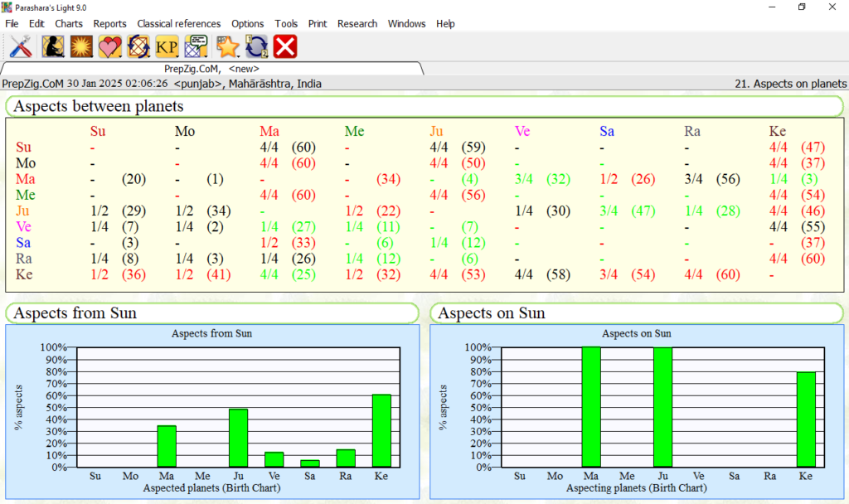Viewport: 849px width, 504px height.
Task: Click the Ke bar in Aspects from Sun chart
Action: pyautogui.click(x=381, y=431)
